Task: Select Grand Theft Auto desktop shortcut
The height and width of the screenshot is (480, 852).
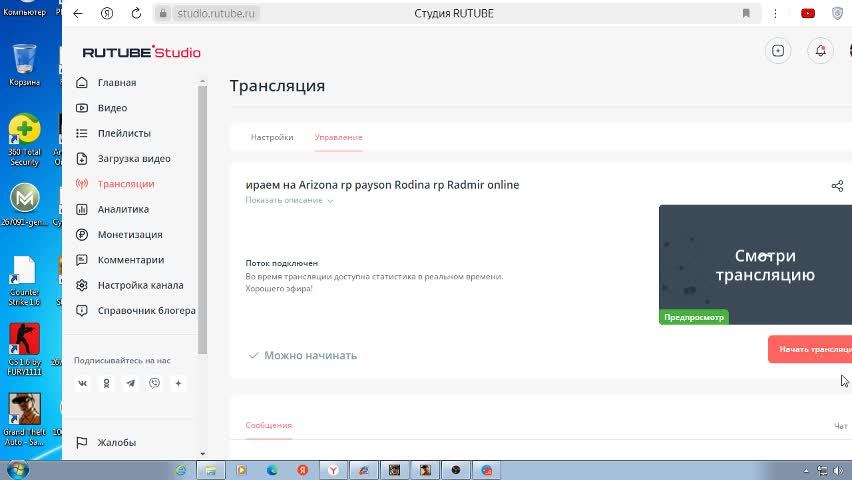Action: 24,420
